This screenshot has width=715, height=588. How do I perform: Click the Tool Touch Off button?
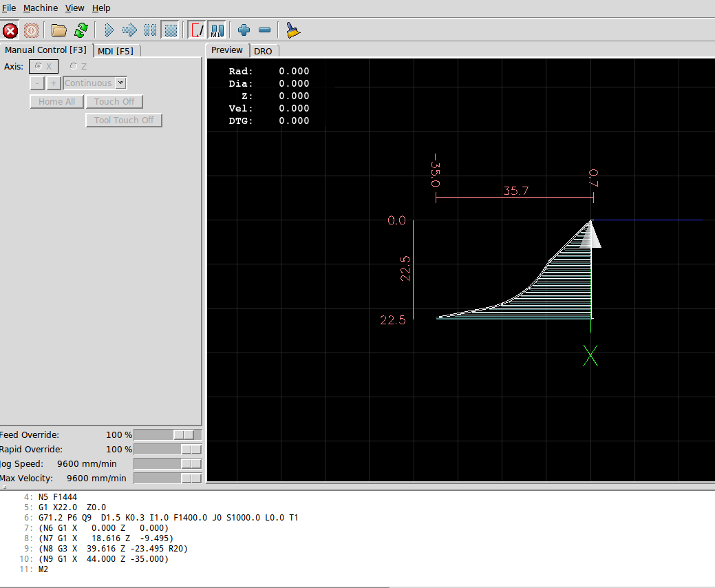coord(124,120)
